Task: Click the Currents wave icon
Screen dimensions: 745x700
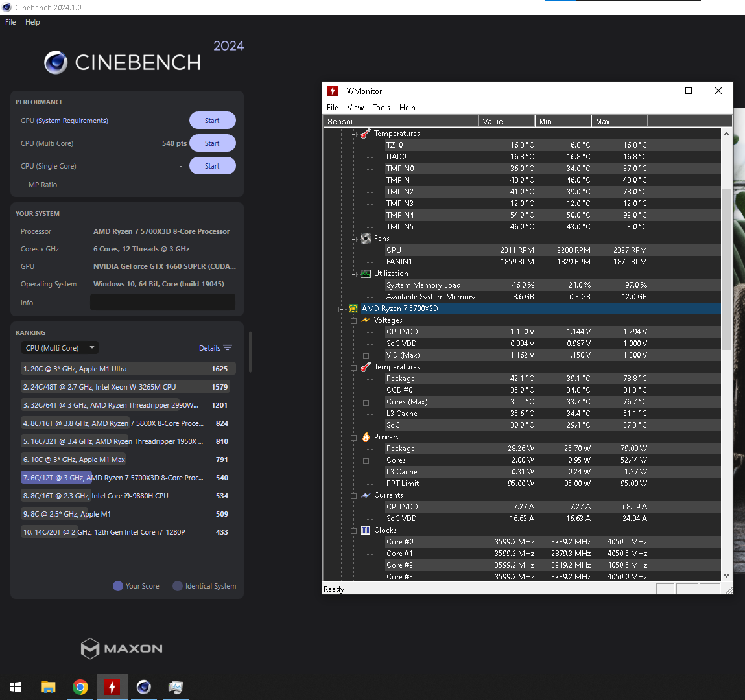Action: (366, 495)
